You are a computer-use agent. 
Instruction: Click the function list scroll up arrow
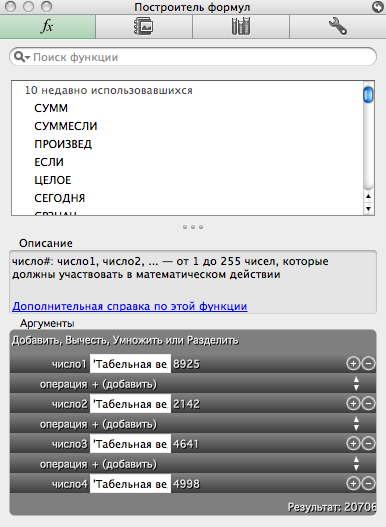click(x=368, y=196)
